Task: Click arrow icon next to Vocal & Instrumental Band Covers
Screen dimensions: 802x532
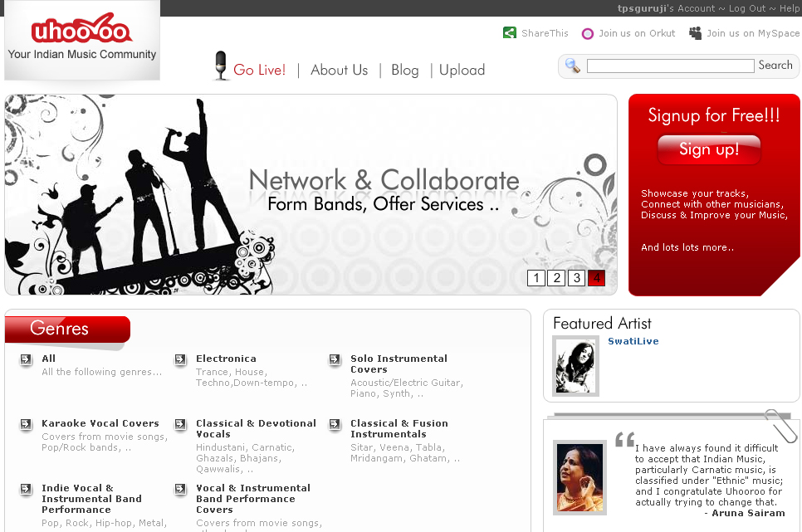Action: tap(180, 489)
